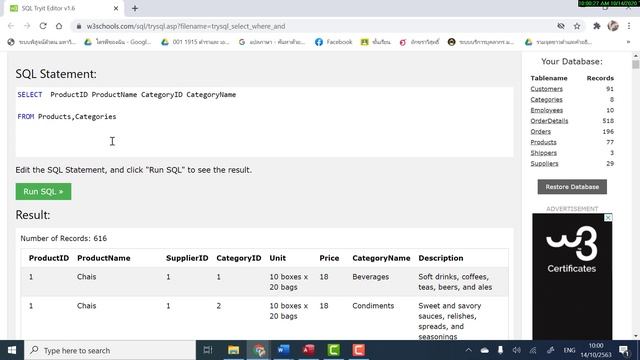Viewport: 640px width, 360px height.
Task: Show more bookmarks with the overflow chevron
Action: (x=628, y=42)
